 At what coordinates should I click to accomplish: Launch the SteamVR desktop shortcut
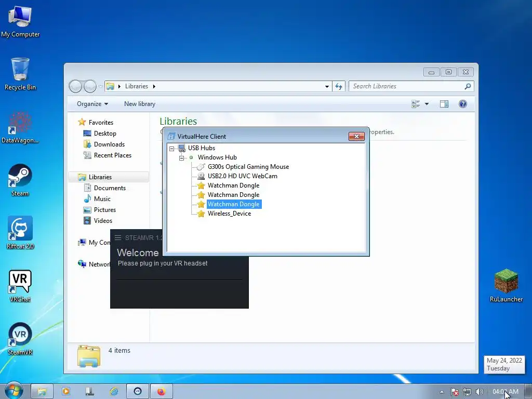pos(20,339)
